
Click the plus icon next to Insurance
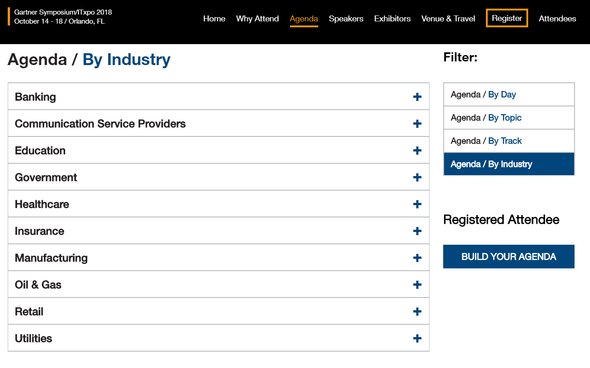point(417,231)
